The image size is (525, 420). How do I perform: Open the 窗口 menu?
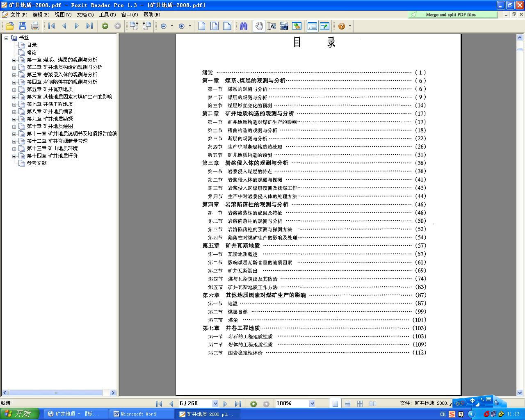point(129,14)
